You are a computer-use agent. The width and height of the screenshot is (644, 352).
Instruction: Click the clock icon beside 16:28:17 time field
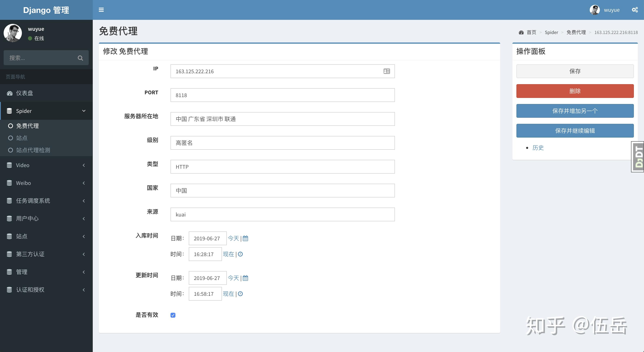[x=240, y=254]
